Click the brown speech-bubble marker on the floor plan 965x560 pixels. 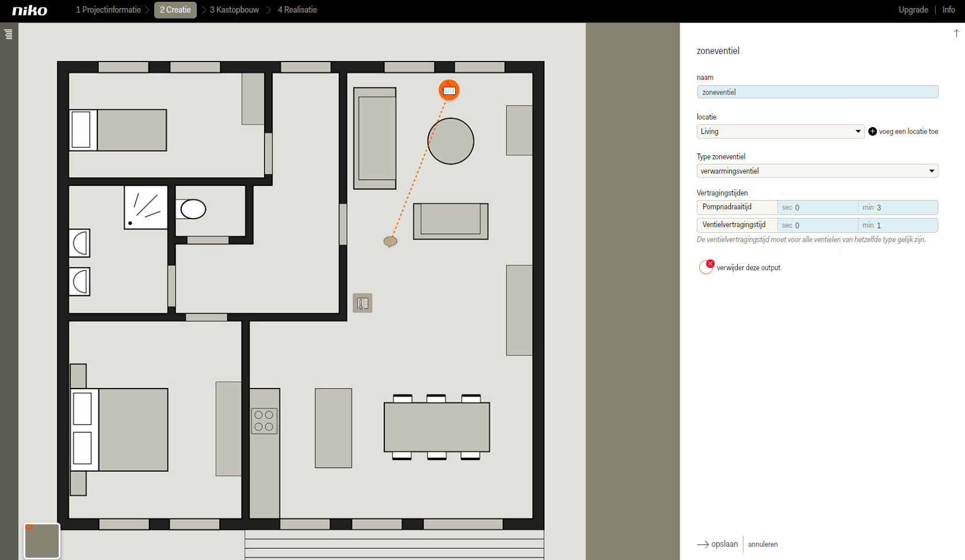click(390, 241)
